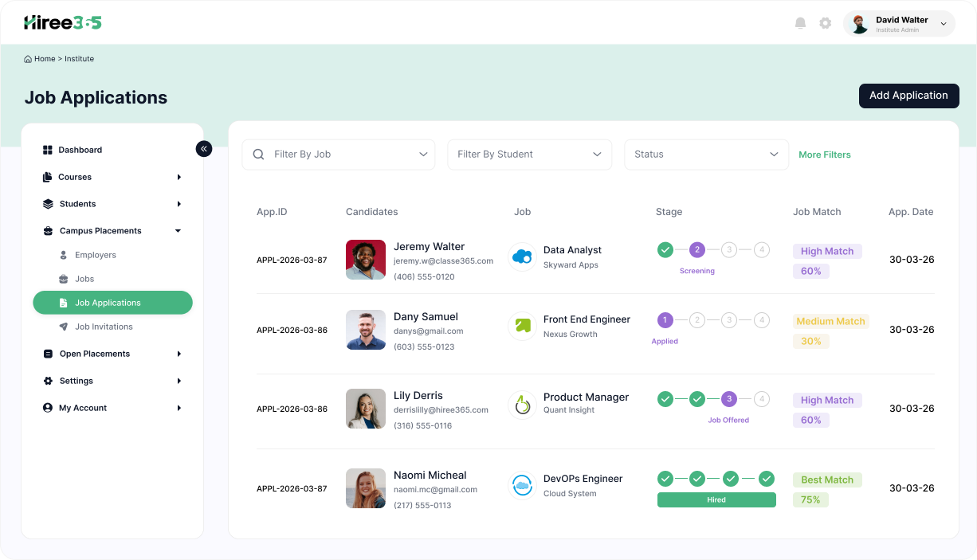Click the Students stack icon

pos(48,204)
